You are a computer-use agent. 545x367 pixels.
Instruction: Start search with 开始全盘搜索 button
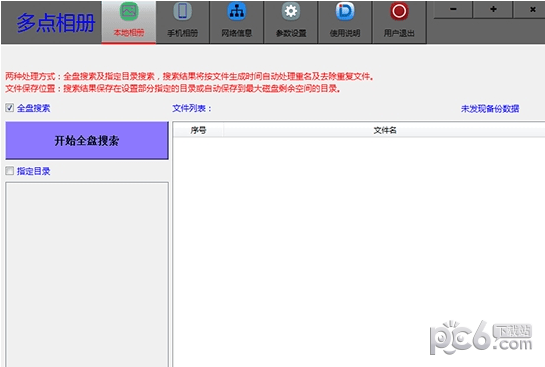[87, 140]
